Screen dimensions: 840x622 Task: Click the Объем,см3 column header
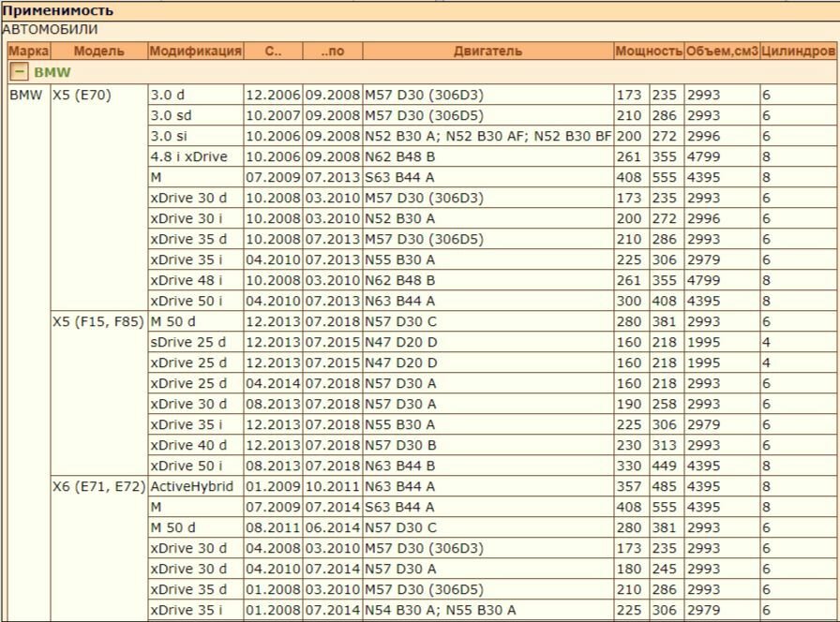[722, 52]
